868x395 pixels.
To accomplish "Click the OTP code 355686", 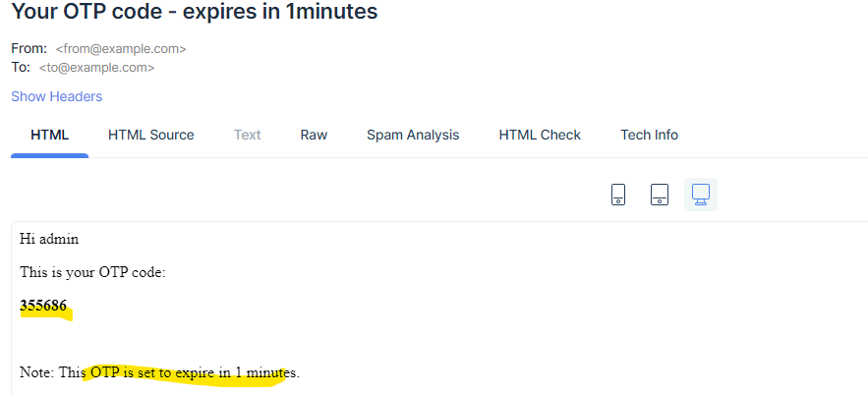I will (43, 306).
